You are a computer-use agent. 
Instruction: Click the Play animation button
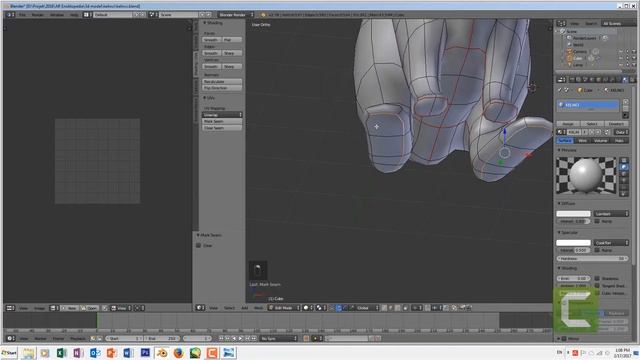point(240,338)
